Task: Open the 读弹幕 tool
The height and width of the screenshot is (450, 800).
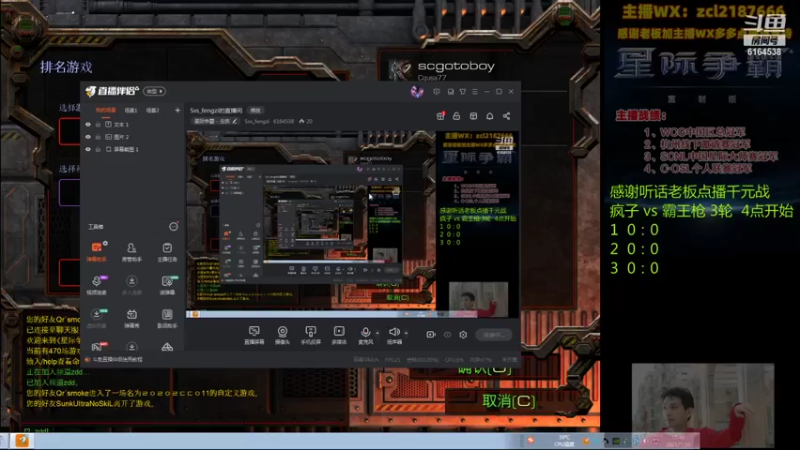Action: point(167,285)
